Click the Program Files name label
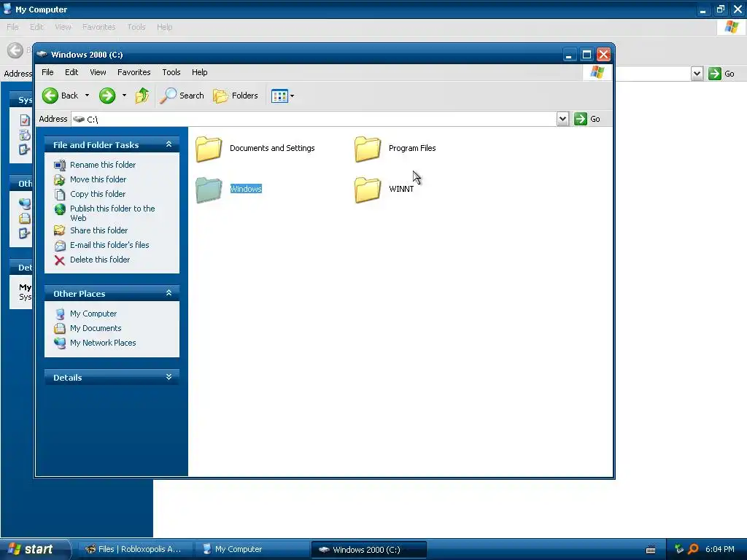 click(x=412, y=148)
